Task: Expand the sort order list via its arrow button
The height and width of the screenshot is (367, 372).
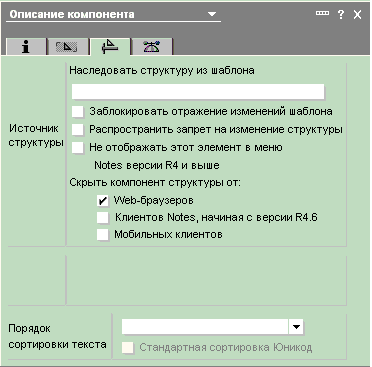Action: tap(296, 327)
